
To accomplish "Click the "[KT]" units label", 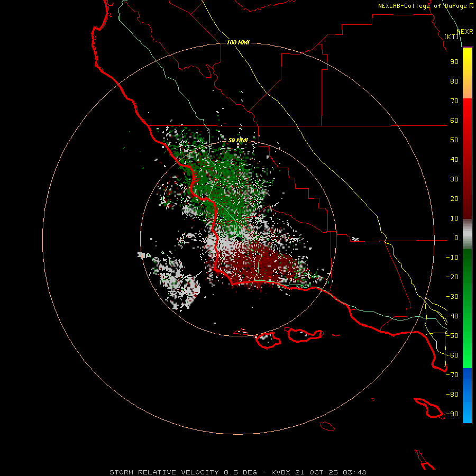I will coord(452,36).
